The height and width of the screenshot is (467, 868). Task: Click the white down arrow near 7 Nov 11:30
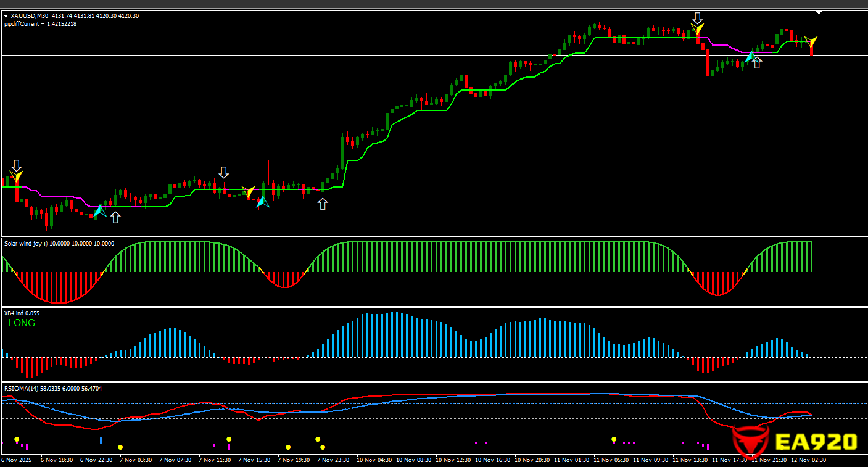224,172
